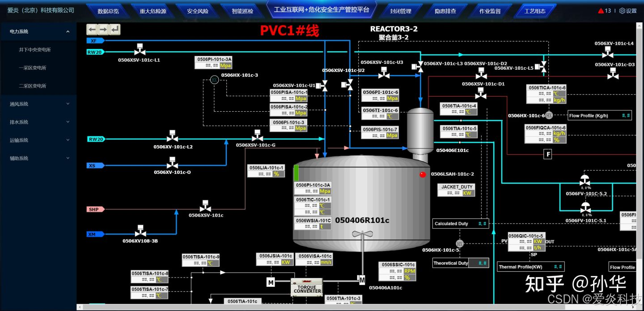This screenshot has width=644, height=311.
Task: Click valve 0506XSV-101c-L1
Action: pyautogui.click(x=139, y=50)
